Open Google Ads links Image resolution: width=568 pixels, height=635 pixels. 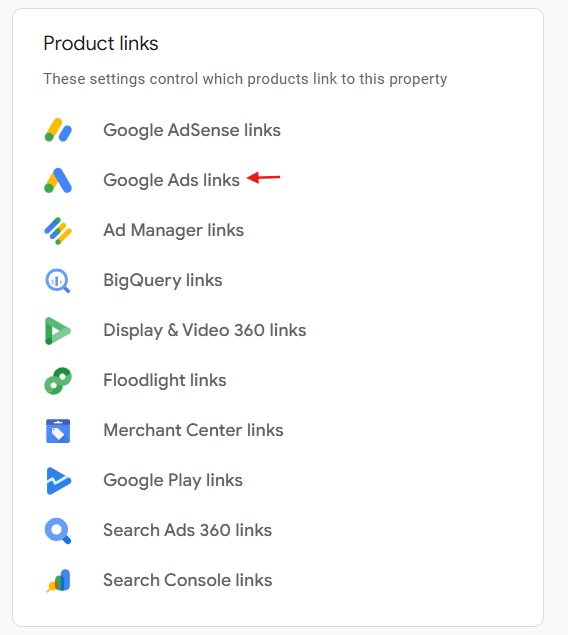click(171, 180)
